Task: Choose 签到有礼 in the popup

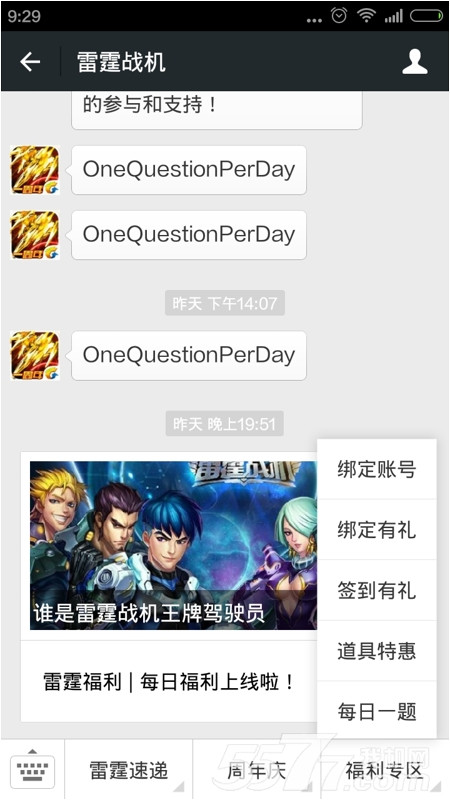Action: tap(377, 590)
